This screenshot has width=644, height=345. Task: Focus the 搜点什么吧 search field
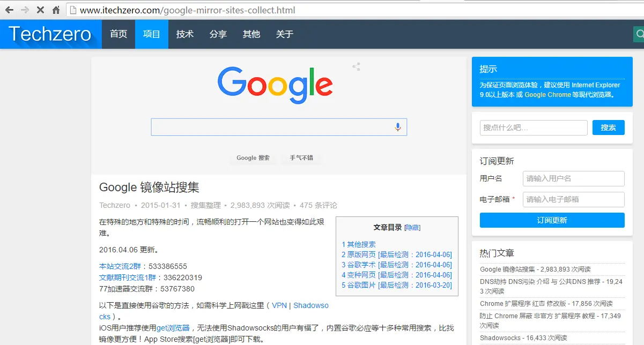[x=534, y=127]
